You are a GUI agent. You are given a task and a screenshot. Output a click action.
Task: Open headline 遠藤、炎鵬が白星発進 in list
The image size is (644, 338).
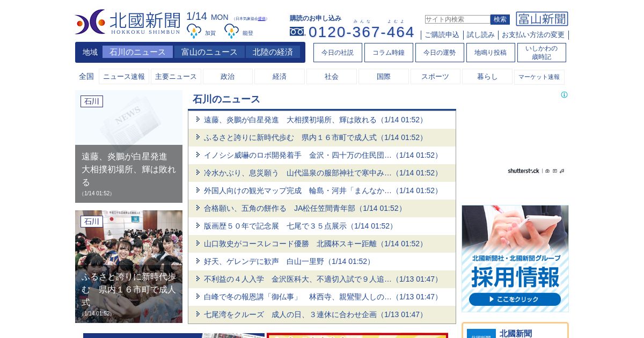point(315,120)
